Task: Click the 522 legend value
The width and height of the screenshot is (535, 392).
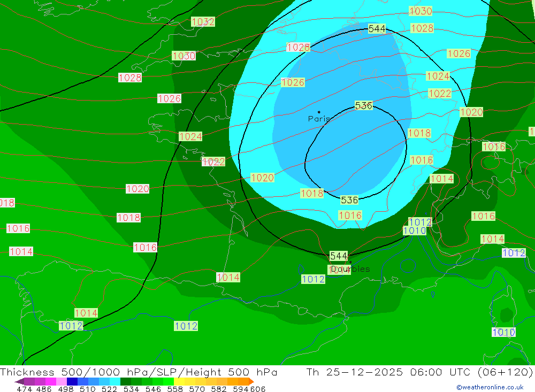Action: point(110,389)
